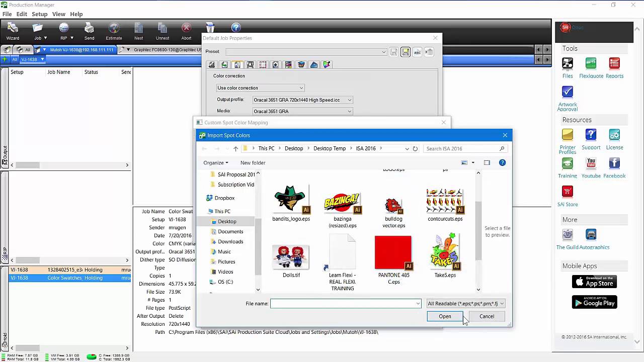The height and width of the screenshot is (362, 644).
Task: Open the file type filter dropdown
Action: click(465, 304)
